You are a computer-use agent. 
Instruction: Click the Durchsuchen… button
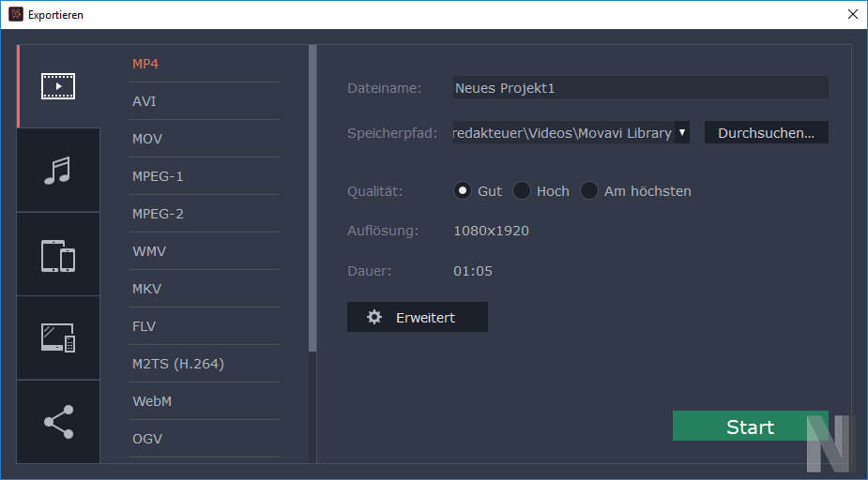tap(766, 132)
